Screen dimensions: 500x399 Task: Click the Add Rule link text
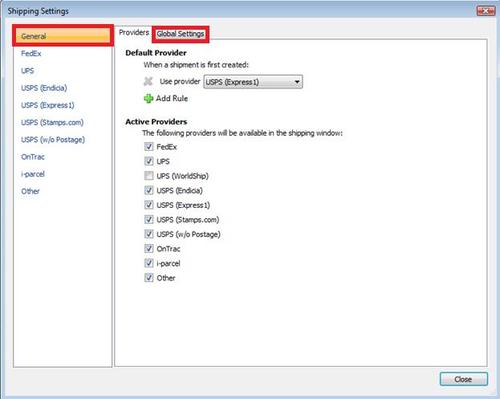[172, 98]
